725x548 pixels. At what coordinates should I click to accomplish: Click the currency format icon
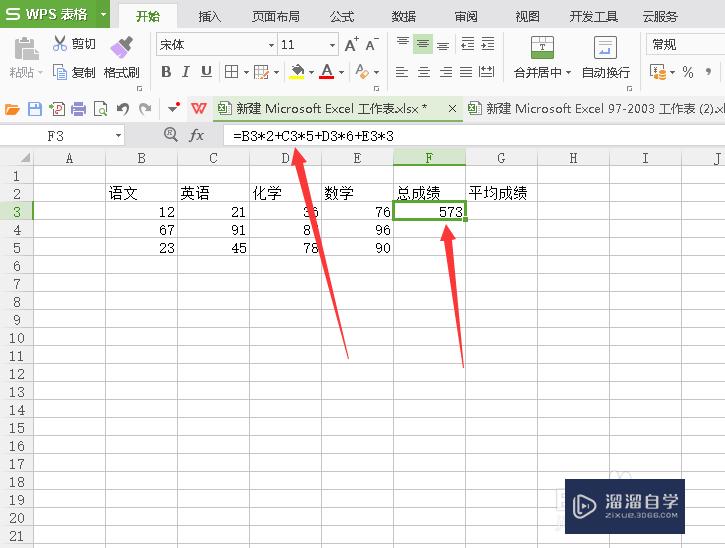(x=657, y=72)
